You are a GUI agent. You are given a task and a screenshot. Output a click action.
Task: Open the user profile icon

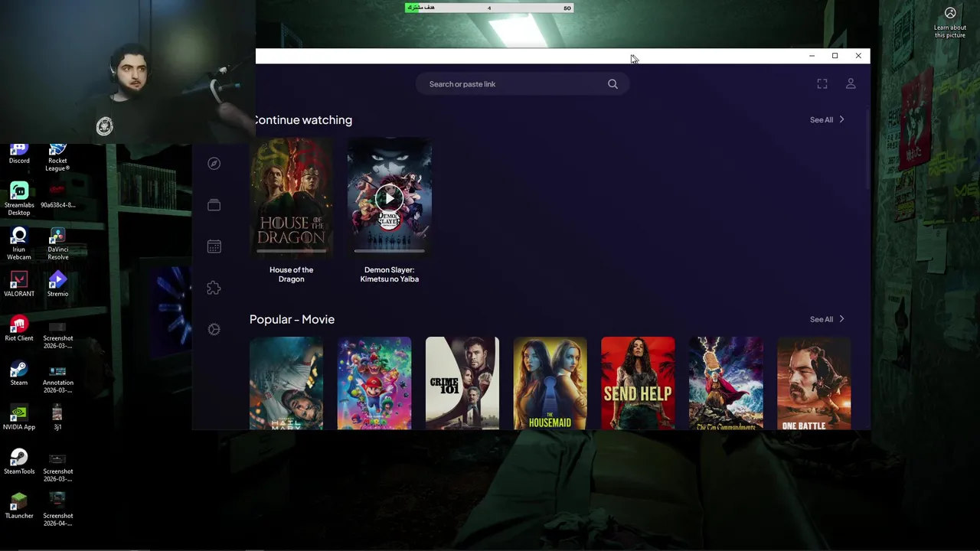pos(851,84)
